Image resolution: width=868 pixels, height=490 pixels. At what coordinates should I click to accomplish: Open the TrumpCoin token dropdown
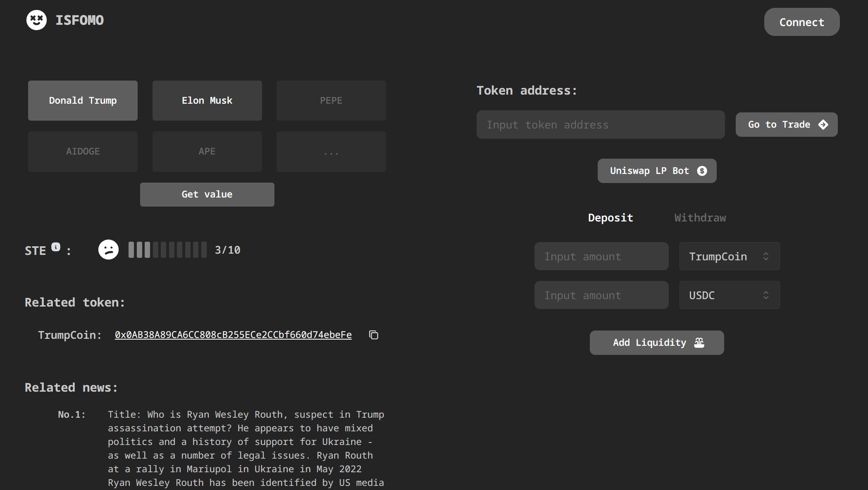pos(730,256)
